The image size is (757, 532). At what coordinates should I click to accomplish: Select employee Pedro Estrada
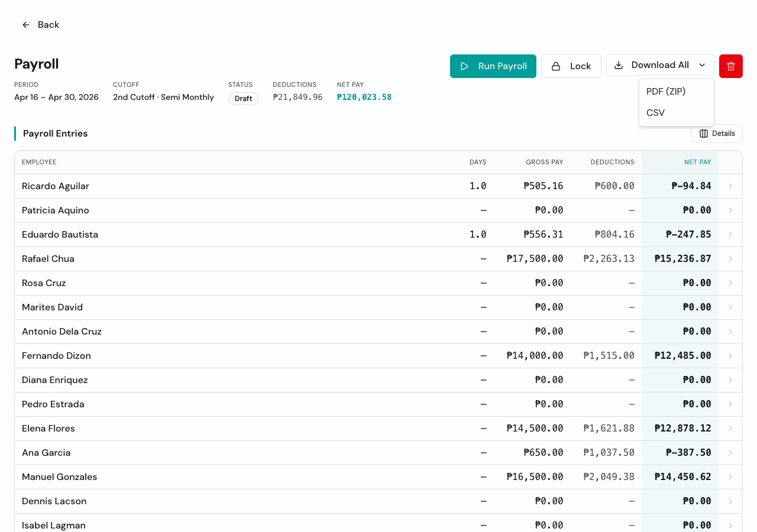click(x=53, y=404)
